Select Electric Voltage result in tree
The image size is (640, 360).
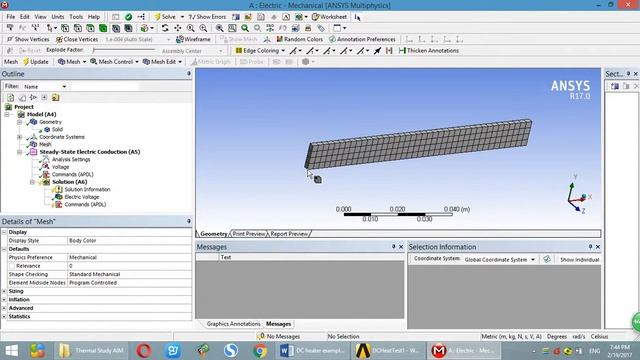click(82, 197)
